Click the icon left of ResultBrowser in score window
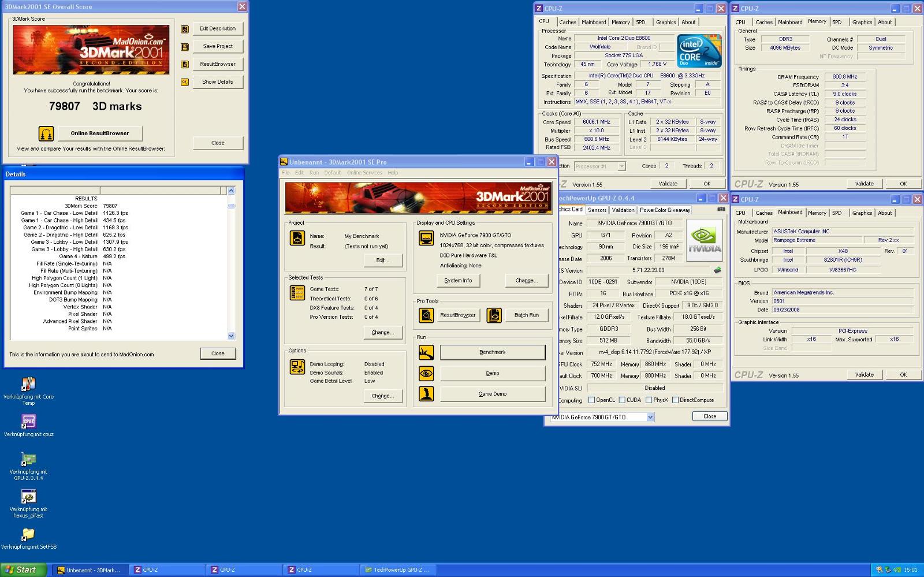Image resolution: width=924 pixels, height=577 pixels. coord(185,65)
